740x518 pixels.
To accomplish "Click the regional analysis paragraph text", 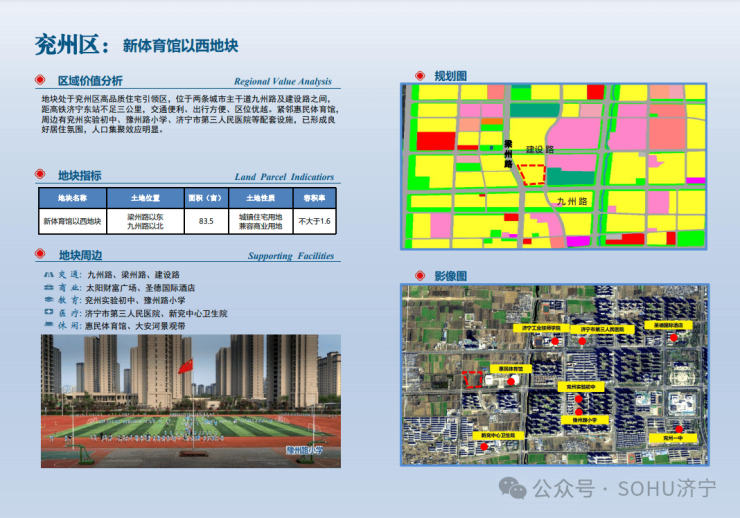I will click(190, 114).
